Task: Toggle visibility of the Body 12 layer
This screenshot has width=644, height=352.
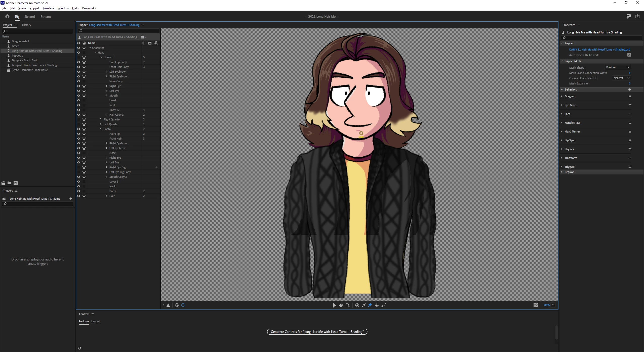Action: (x=78, y=110)
